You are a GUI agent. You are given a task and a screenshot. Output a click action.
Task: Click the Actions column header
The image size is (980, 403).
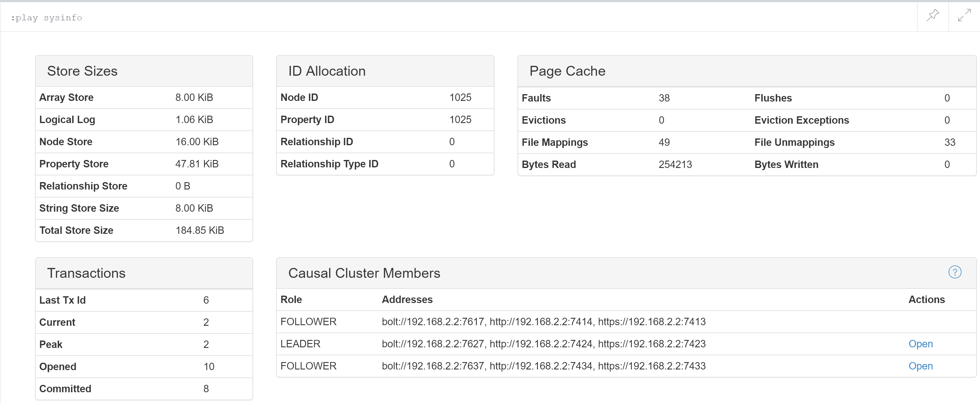tap(926, 300)
